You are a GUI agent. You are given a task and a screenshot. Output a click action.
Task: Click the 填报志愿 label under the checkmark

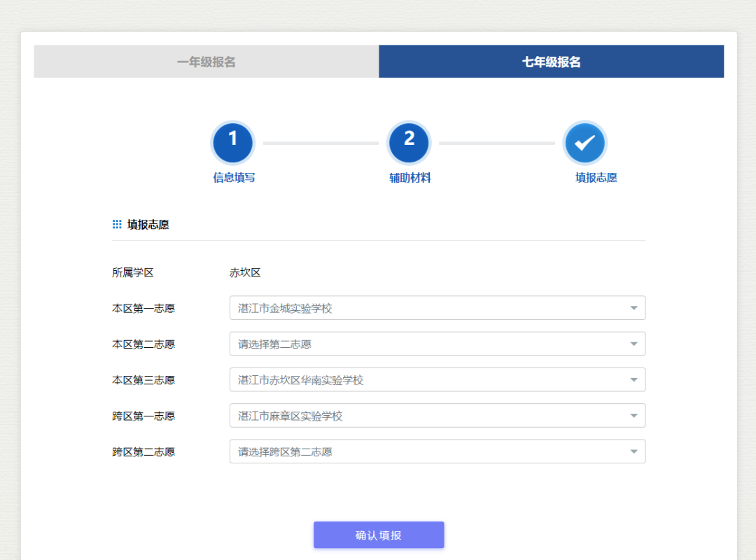coord(596,178)
